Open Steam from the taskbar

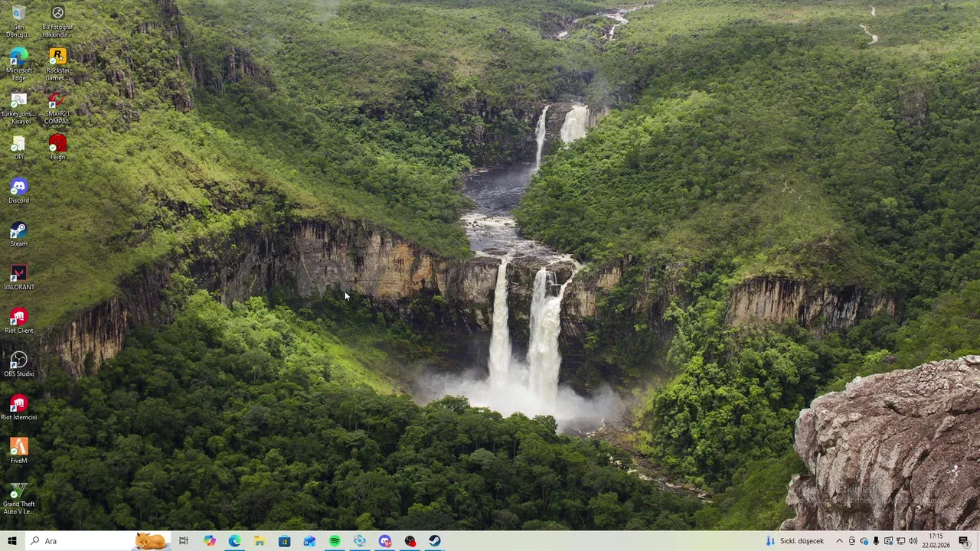[x=435, y=541]
